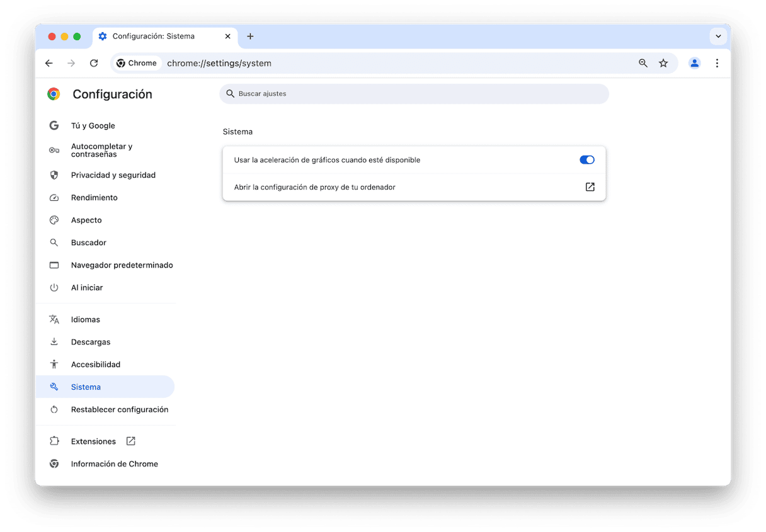This screenshot has height=532, width=766.
Task: Click the Chrome site info chip
Action: click(x=137, y=63)
